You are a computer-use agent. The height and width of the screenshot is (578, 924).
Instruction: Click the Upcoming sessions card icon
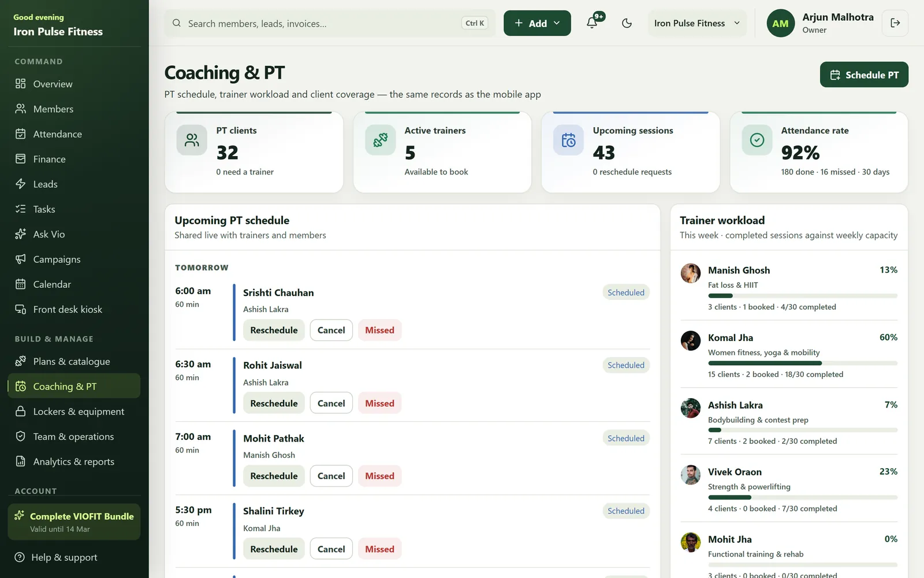568,140
